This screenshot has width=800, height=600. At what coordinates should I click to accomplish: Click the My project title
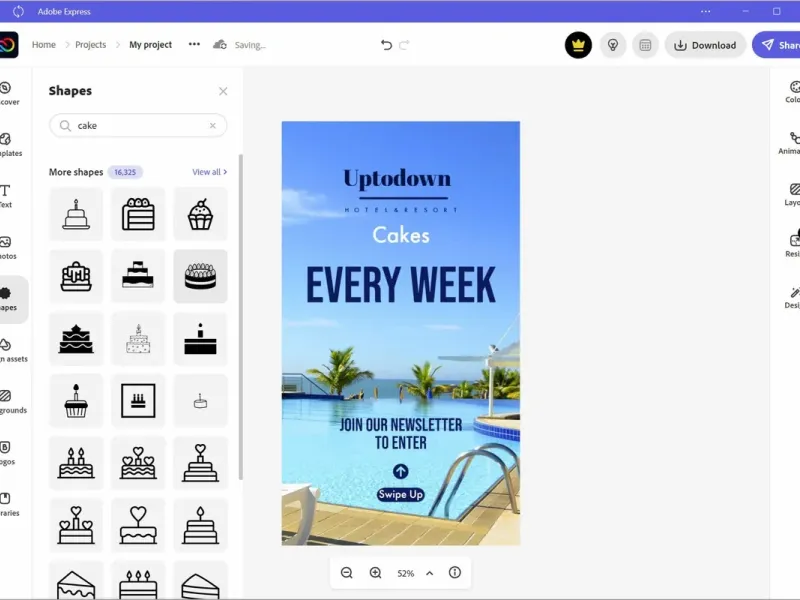click(151, 45)
